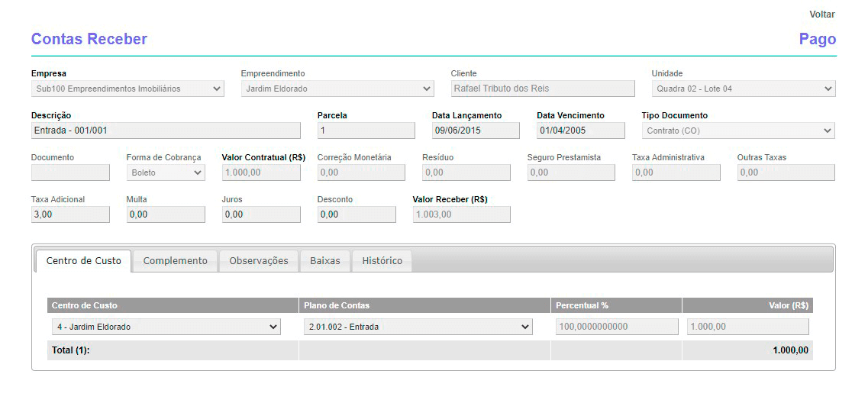The height and width of the screenshot is (403, 868).
Task: Switch to the Baixas tab
Action: click(x=326, y=261)
